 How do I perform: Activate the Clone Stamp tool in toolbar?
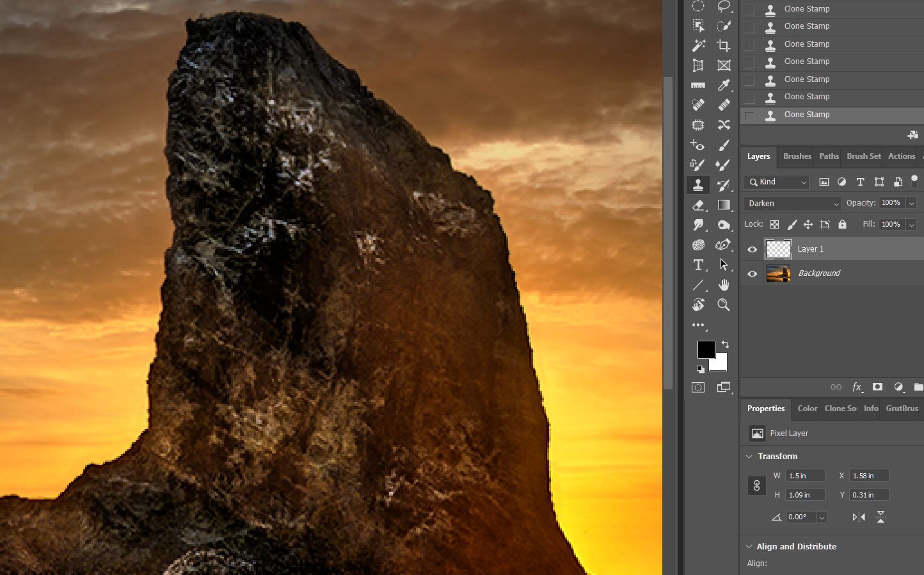698,185
